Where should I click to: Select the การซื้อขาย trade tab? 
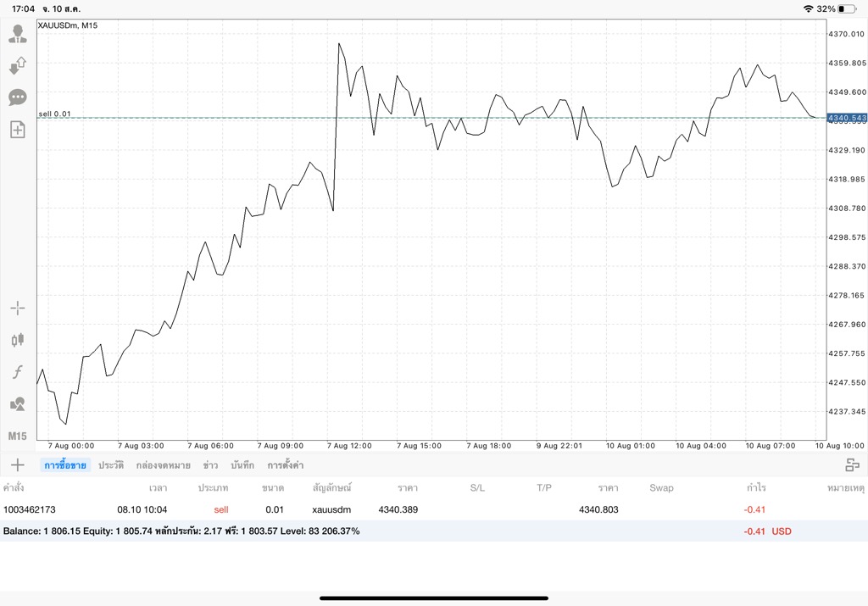(x=65, y=464)
